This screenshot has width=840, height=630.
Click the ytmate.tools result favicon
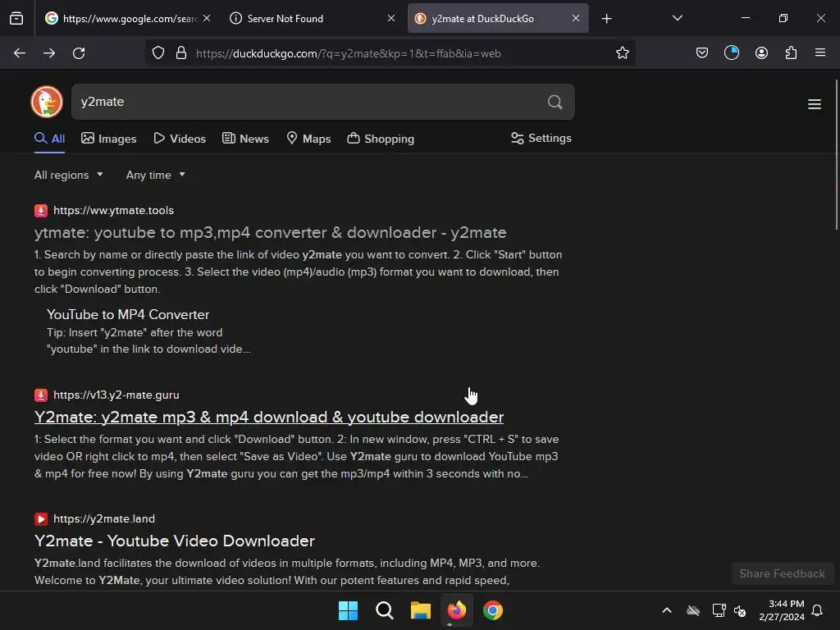41,211
